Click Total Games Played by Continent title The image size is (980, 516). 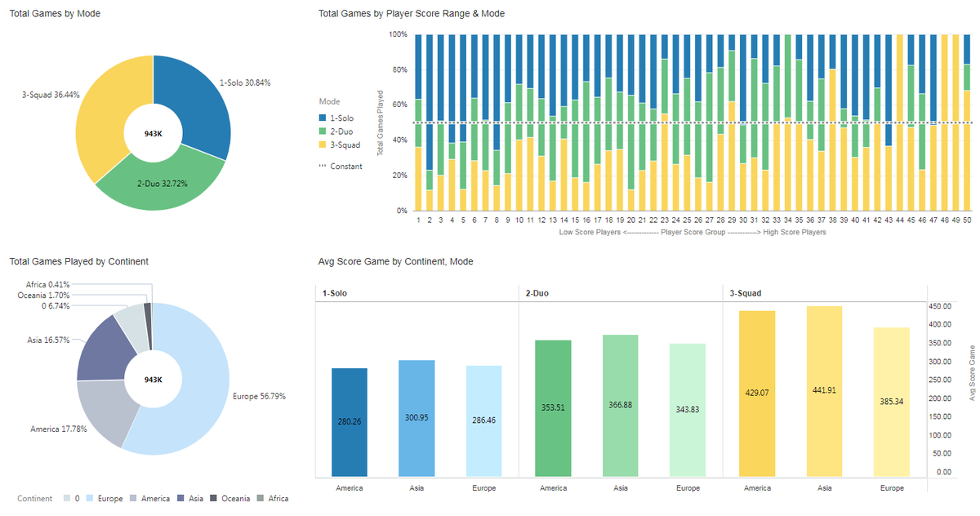click(x=78, y=261)
